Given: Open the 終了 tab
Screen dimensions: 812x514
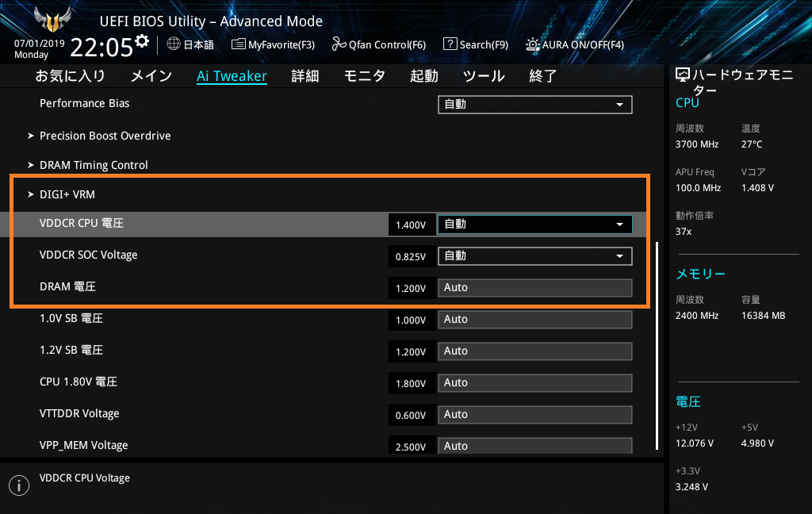Looking at the screenshot, I should click(x=543, y=75).
